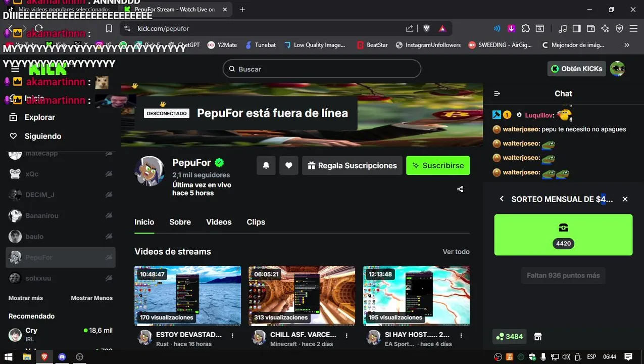Image resolution: width=644 pixels, height=364 pixels.
Task: Open baulo channel in followed list
Action: pos(61,237)
